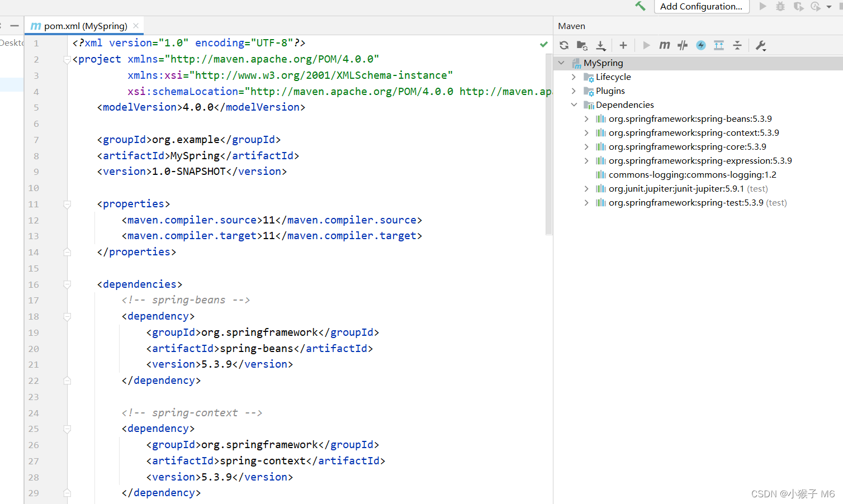Click the Profiler run icon
This screenshot has height=504, width=843.
816,6
